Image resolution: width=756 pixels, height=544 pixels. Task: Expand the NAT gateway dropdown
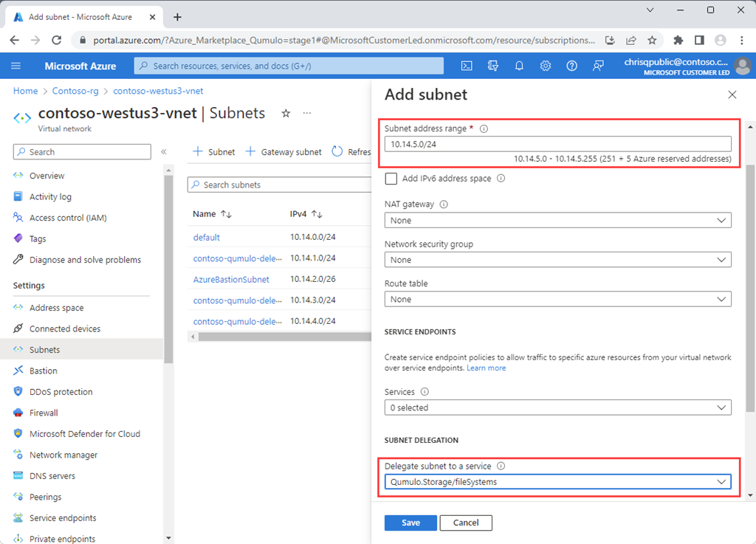558,220
